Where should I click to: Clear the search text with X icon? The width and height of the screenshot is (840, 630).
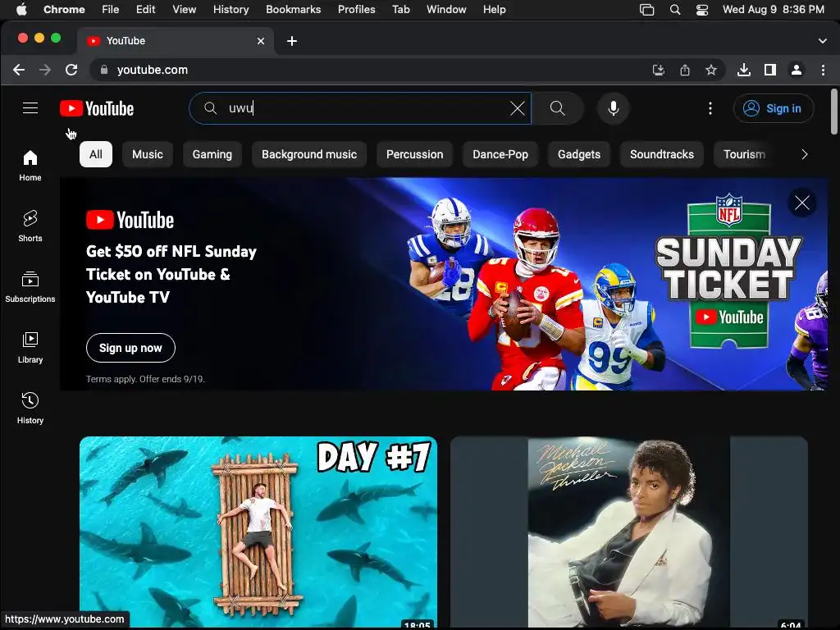(x=517, y=108)
